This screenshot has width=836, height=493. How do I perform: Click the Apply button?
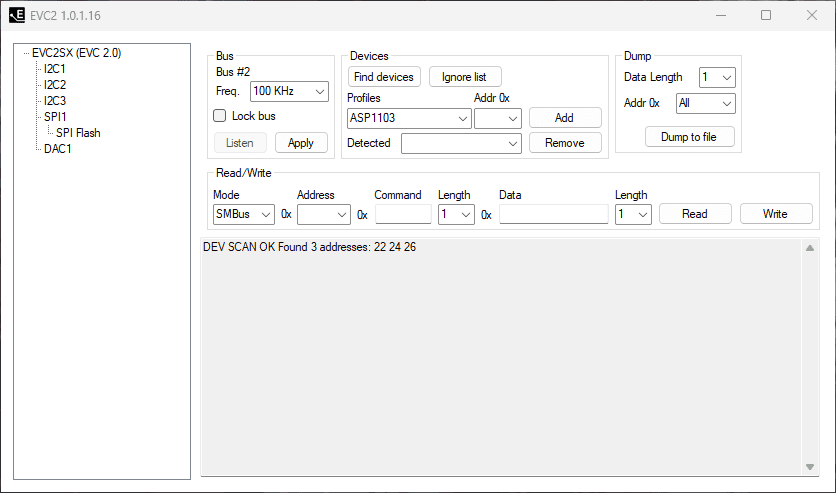click(301, 143)
